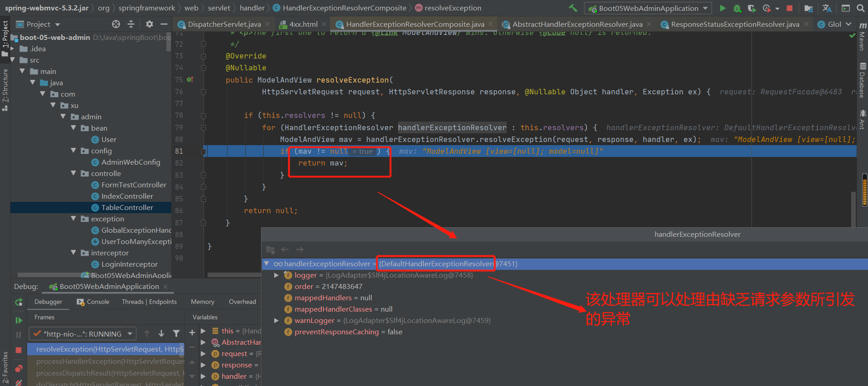Viewport: 868px width, 386px height.
Task: Open the Structure tool window
Action: click(5, 90)
